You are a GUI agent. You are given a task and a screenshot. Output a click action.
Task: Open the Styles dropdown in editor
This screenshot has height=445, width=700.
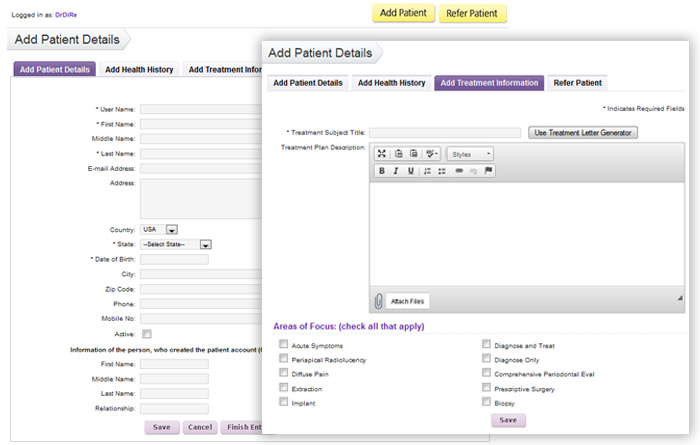click(x=470, y=154)
